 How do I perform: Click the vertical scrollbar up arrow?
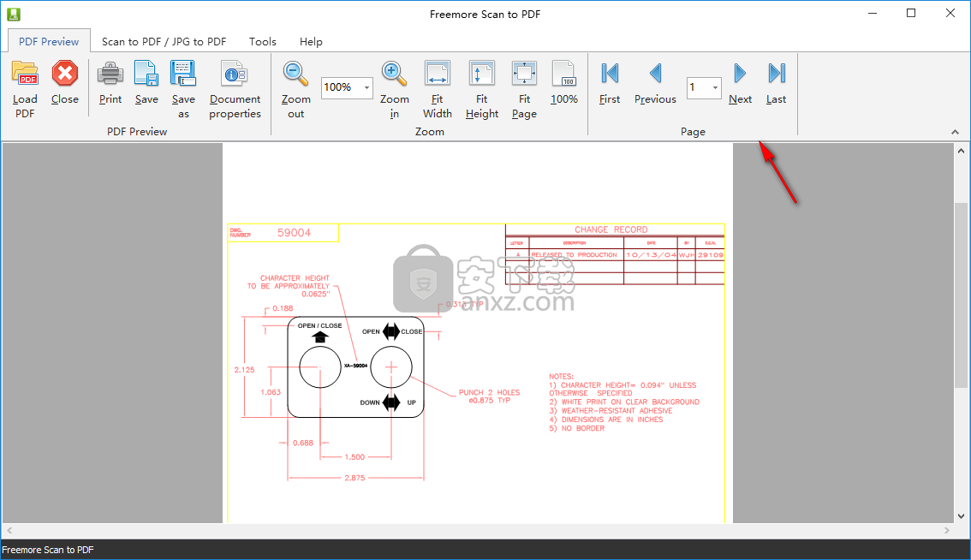click(961, 151)
